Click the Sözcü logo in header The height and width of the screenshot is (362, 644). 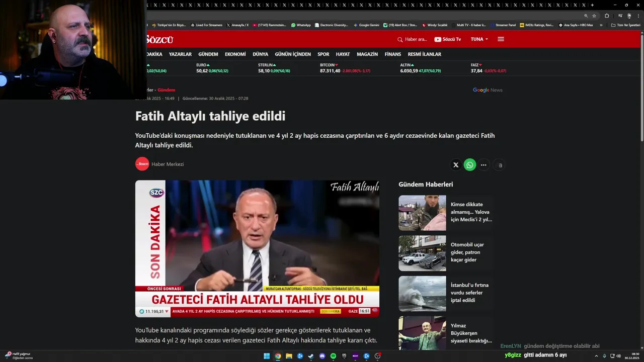tap(159, 39)
